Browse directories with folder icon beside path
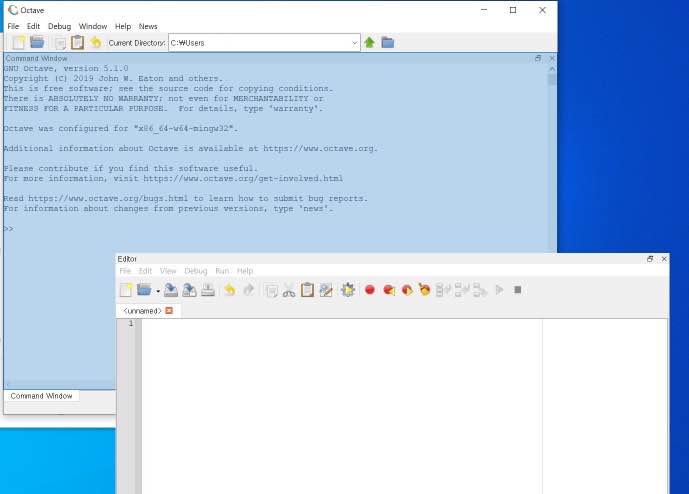 pyautogui.click(x=388, y=43)
